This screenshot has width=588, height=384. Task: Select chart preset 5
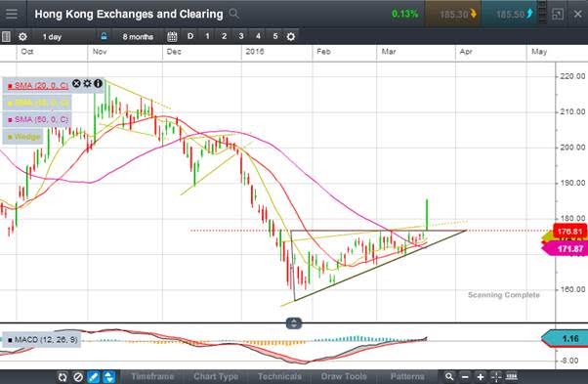[274, 36]
